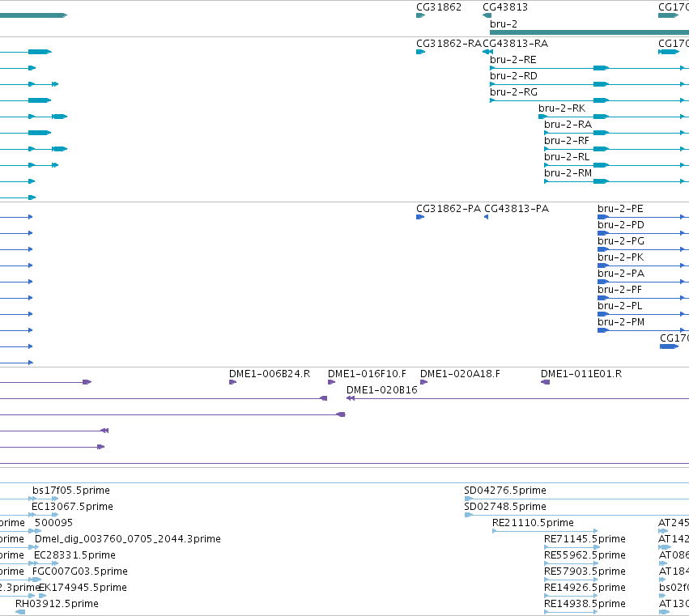The height and width of the screenshot is (616, 689).
Task: Select protein bru-2-PF
Action: [x=619, y=290]
